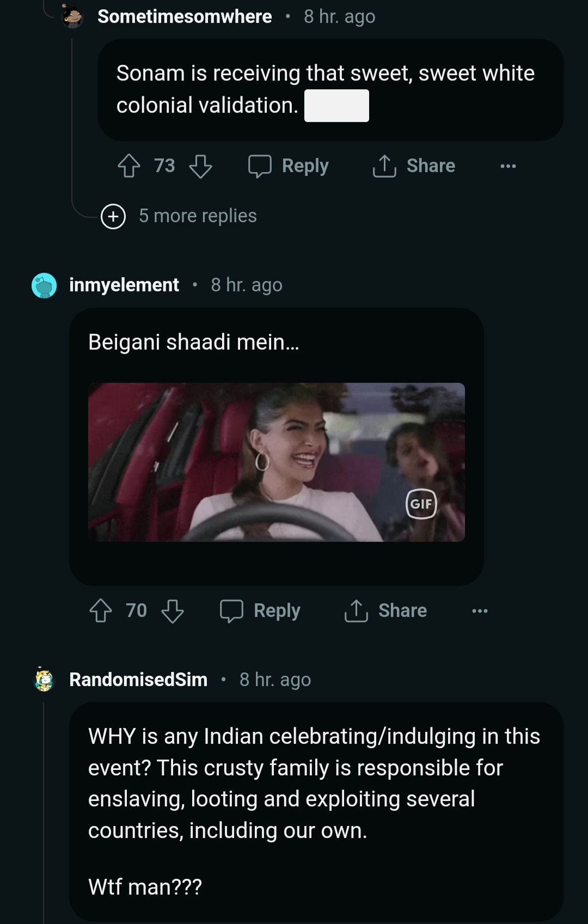Downvote the Beigani shaadi comment
The width and height of the screenshot is (588, 924).
[173, 610]
